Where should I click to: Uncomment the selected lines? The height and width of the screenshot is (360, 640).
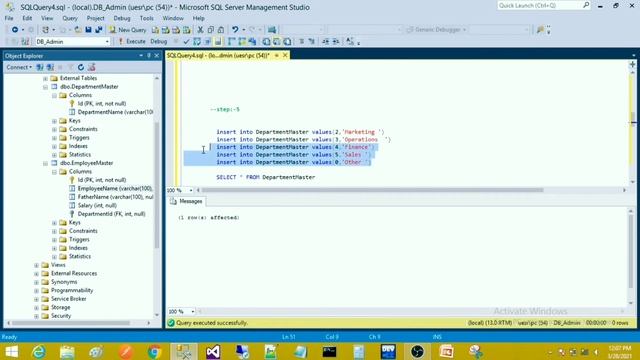(311, 42)
